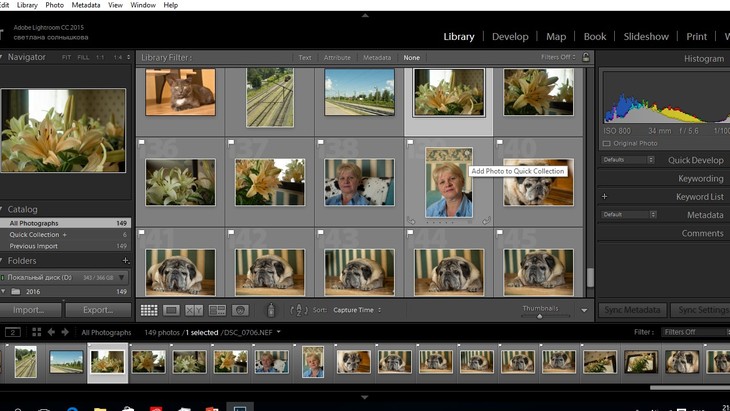Screen dimensions: 730x411
Task: Open Filters Off dropdown in Library Filter
Action: tap(558, 57)
